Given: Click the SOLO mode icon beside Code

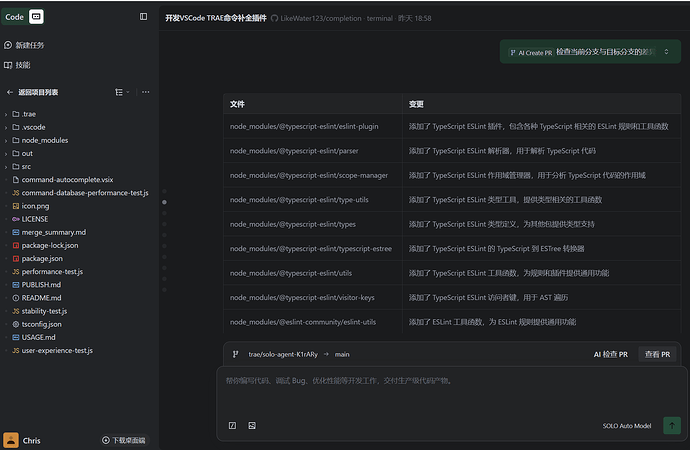Looking at the screenshot, I should tap(36, 17).
